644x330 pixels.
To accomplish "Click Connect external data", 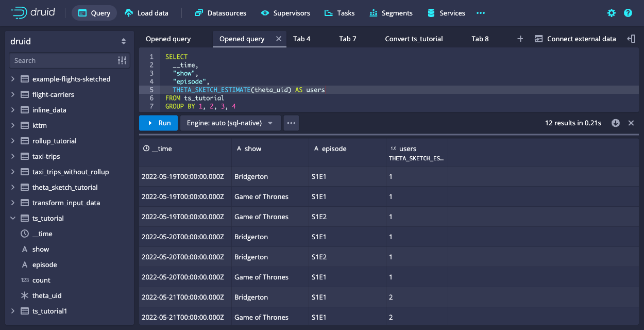I will pos(575,39).
